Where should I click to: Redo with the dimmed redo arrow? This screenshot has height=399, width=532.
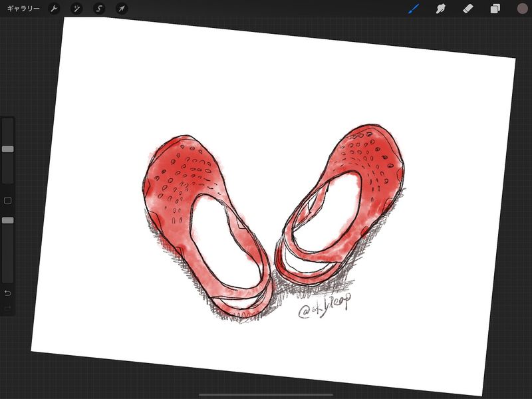click(x=8, y=309)
